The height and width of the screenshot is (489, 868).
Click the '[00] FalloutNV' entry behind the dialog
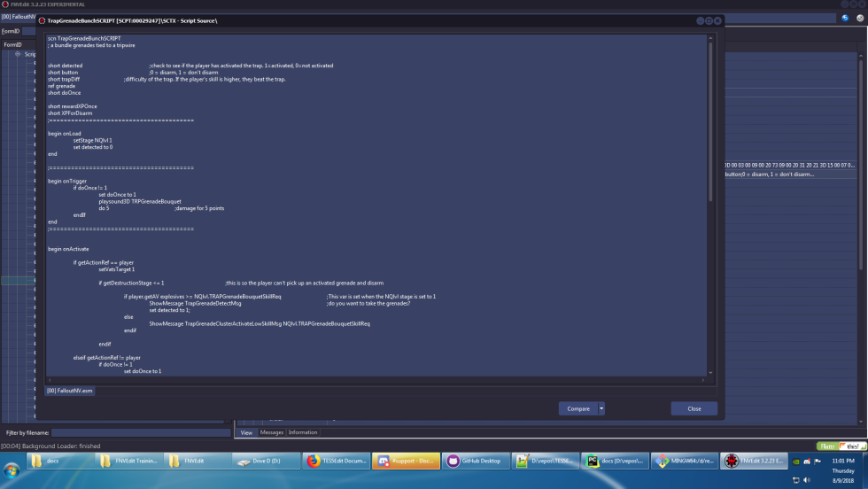pyautogui.click(x=19, y=17)
